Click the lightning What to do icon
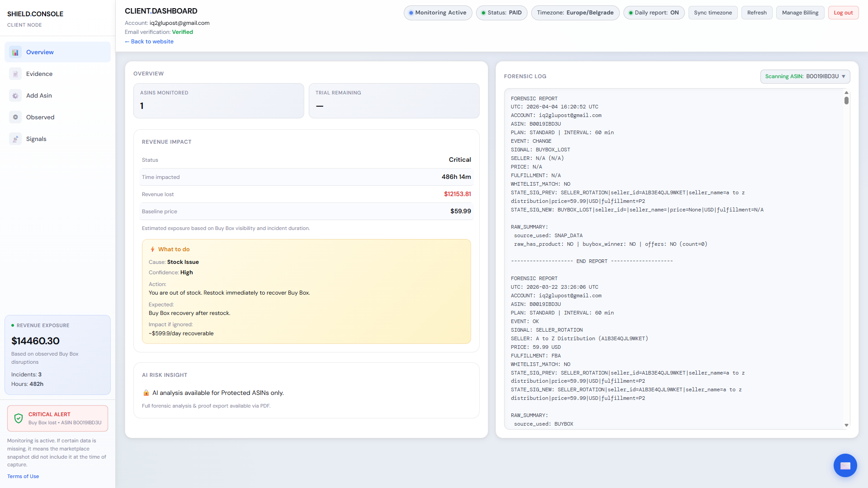The image size is (868, 488). [152, 249]
